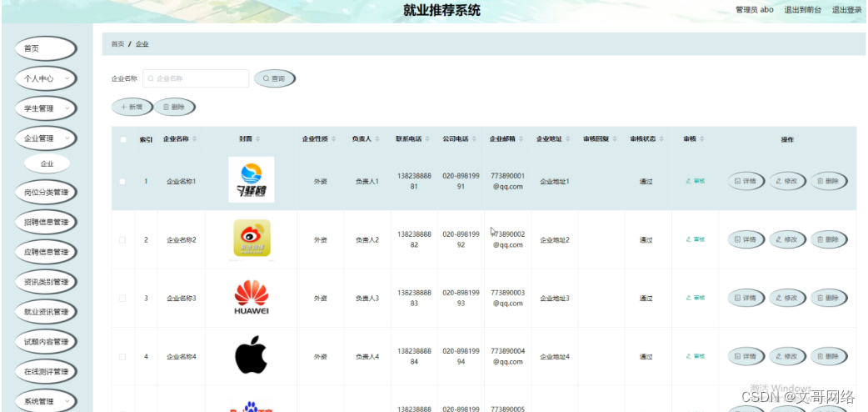This screenshot has width=868, height=412.
Task: Click the 审核 link for 企业名称3
Action: (696, 298)
